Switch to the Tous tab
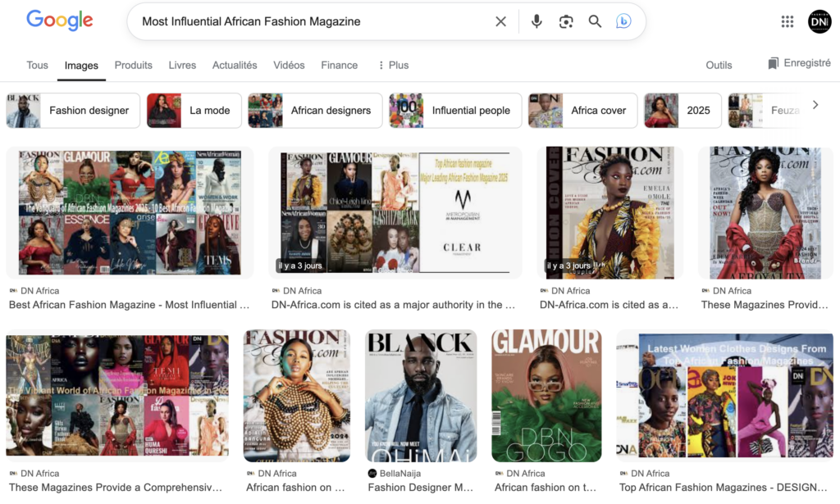The image size is (840, 504). [37, 65]
